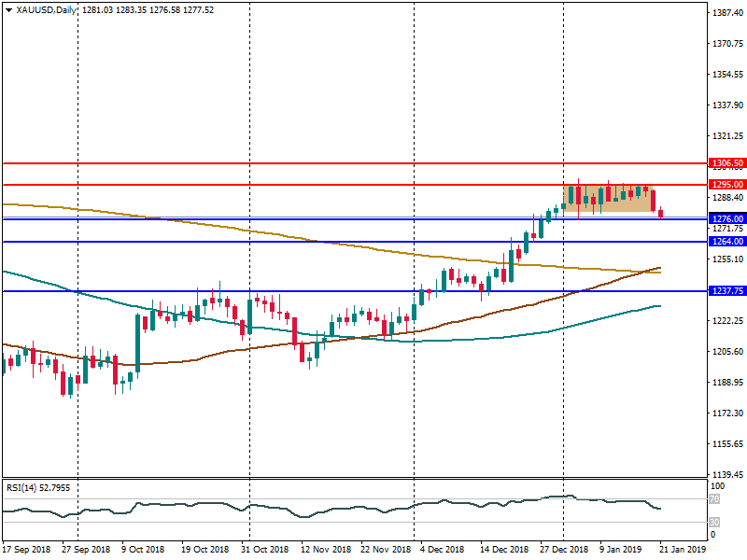Click the RSI 70 level label
The height and width of the screenshot is (560, 747).
tap(715, 500)
